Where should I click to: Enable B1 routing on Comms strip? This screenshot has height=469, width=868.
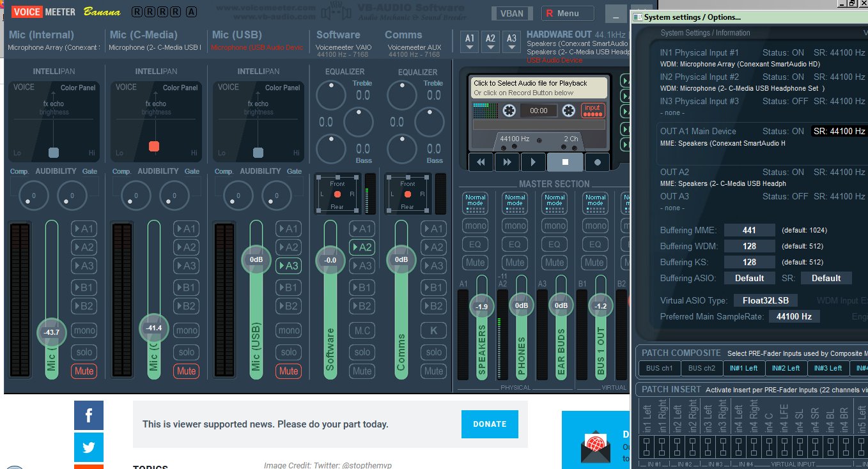pyautogui.click(x=433, y=288)
